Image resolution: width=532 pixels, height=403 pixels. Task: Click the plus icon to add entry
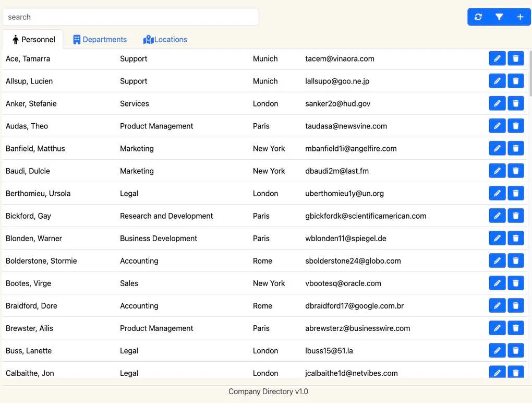coord(520,17)
